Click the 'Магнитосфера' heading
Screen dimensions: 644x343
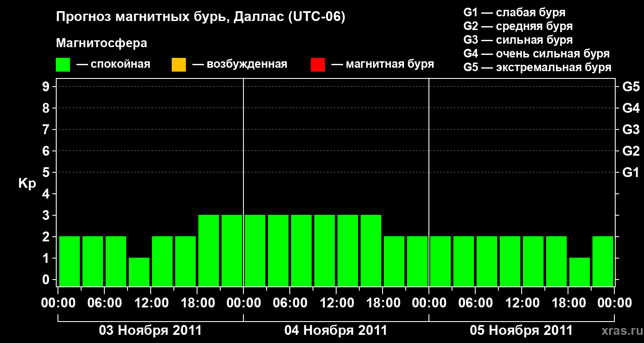pos(101,43)
